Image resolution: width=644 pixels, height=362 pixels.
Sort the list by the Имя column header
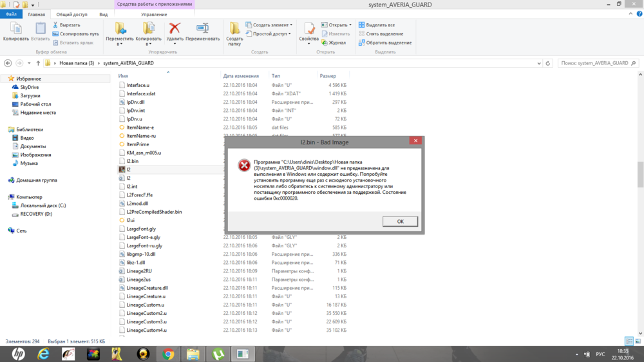123,76
